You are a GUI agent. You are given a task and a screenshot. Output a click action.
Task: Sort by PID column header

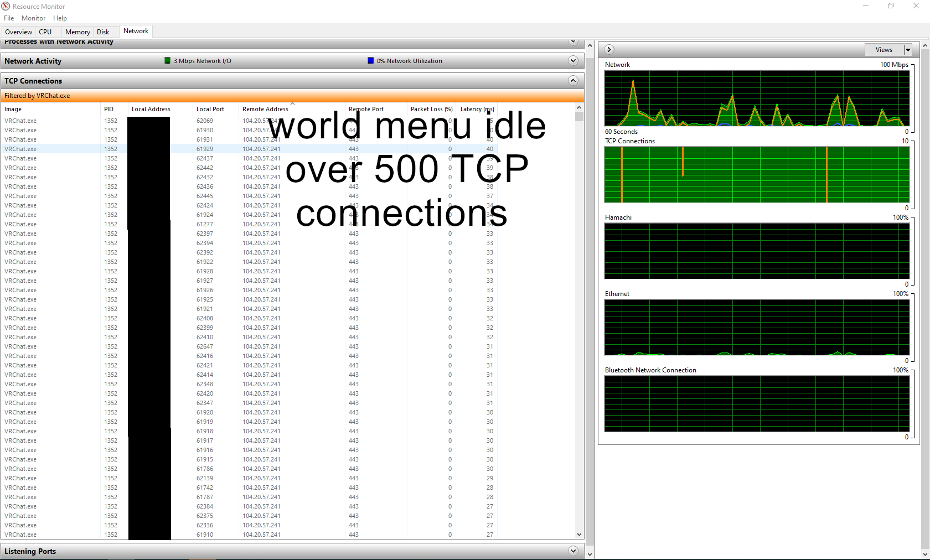(115, 109)
